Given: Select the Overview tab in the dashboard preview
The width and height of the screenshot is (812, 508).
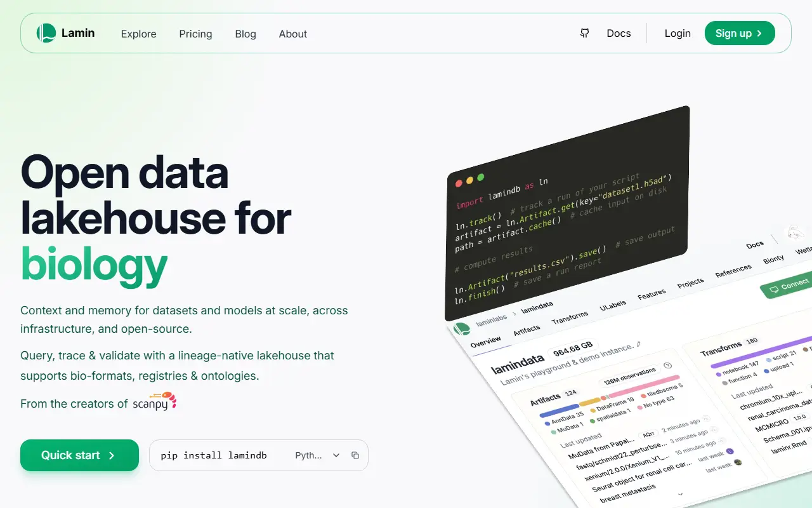Looking at the screenshot, I should click(x=486, y=342).
